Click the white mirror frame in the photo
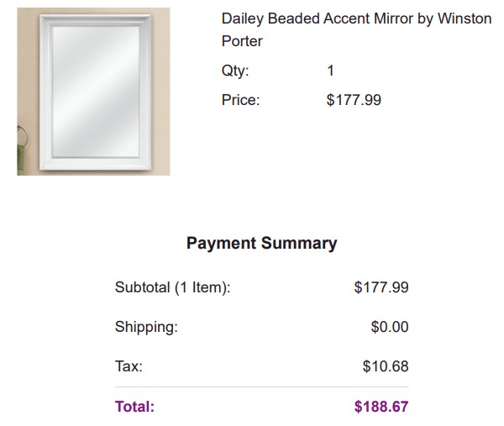The height and width of the screenshot is (426, 504). tap(45, 92)
